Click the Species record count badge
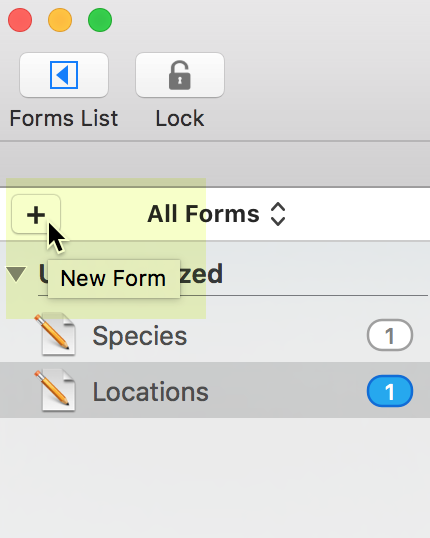The height and width of the screenshot is (538, 430). (x=390, y=335)
